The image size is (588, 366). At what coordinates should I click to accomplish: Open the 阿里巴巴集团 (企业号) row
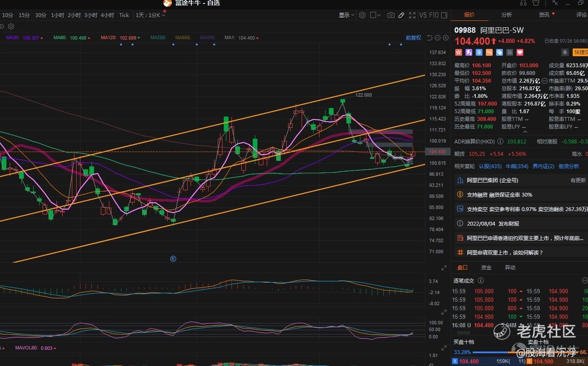click(521, 180)
